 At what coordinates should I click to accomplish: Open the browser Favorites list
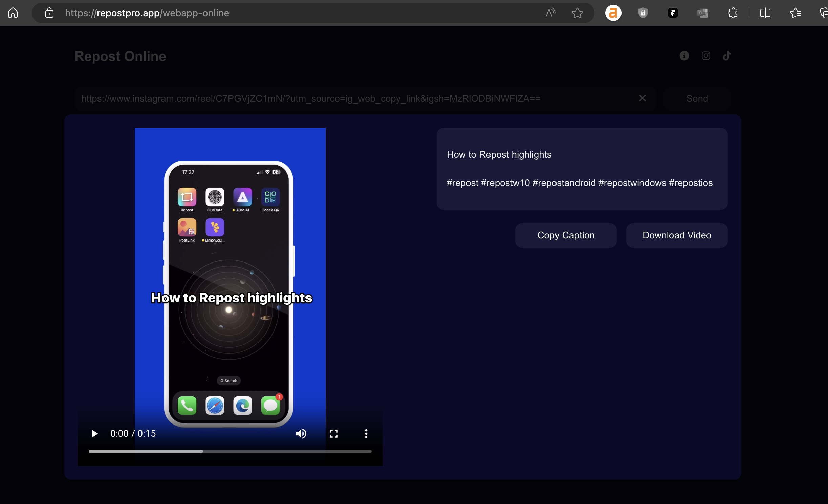pos(795,13)
